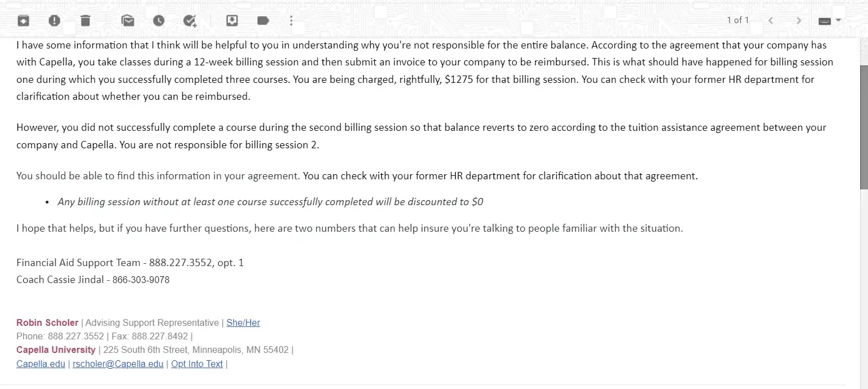The width and height of the screenshot is (868, 389).
Task: Add this email to Tasks
Action: click(190, 21)
